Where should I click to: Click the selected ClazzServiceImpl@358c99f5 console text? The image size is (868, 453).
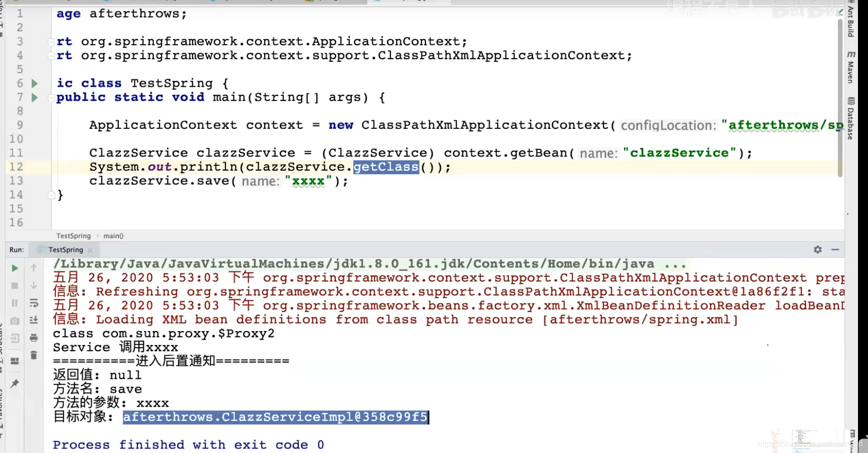click(x=275, y=417)
